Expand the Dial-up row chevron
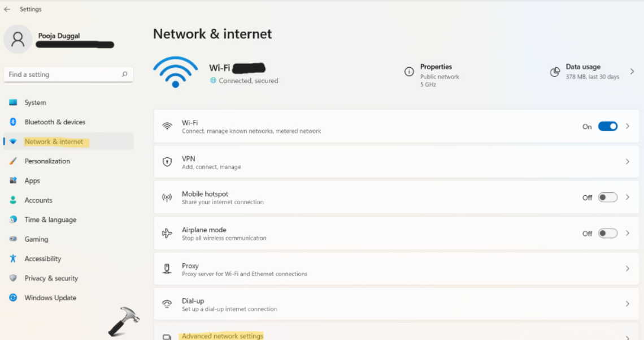The image size is (644, 340). [x=627, y=304]
